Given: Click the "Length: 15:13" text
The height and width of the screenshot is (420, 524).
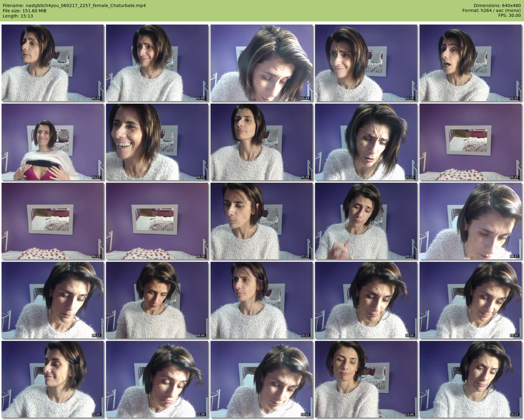Looking at the screenshot, I should (x=18, y=16).
